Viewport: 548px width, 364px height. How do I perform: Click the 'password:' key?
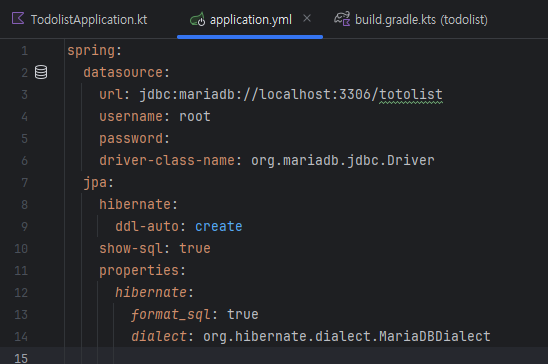pyautogui.click(x=135, y=139)
